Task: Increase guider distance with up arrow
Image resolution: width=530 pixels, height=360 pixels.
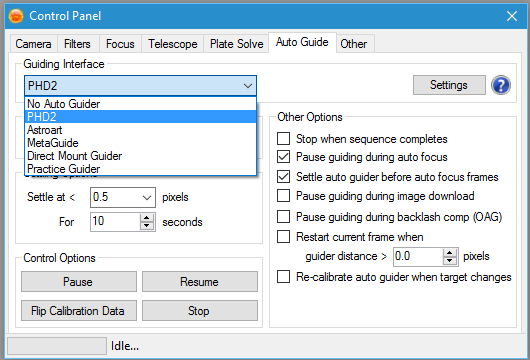Action: (450, 253)
